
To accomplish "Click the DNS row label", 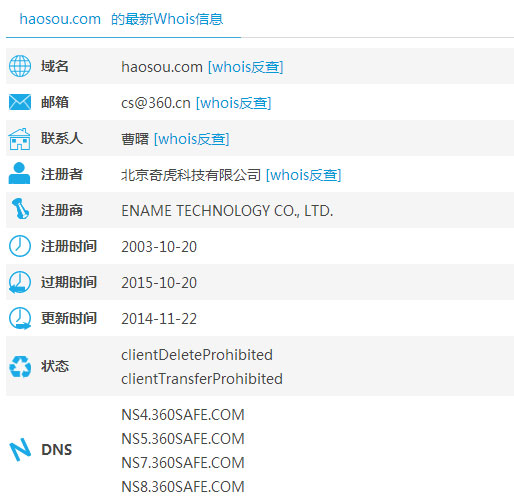I will (x=57, y=450).
